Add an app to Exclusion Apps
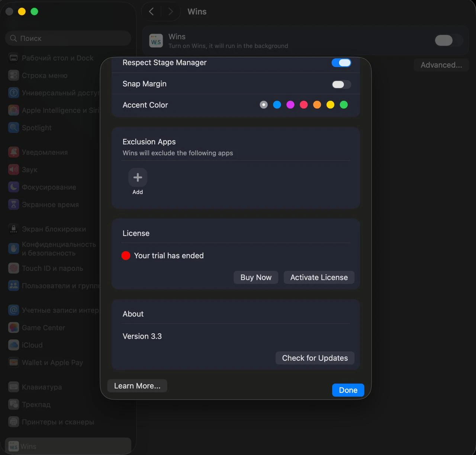Image resolution: width=476 pixels, height=455 pixels. click(138, 177)
